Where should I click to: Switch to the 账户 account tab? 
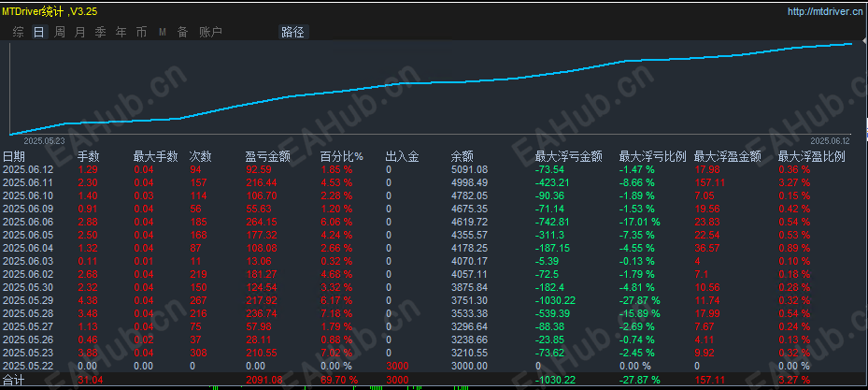point(210,32)
